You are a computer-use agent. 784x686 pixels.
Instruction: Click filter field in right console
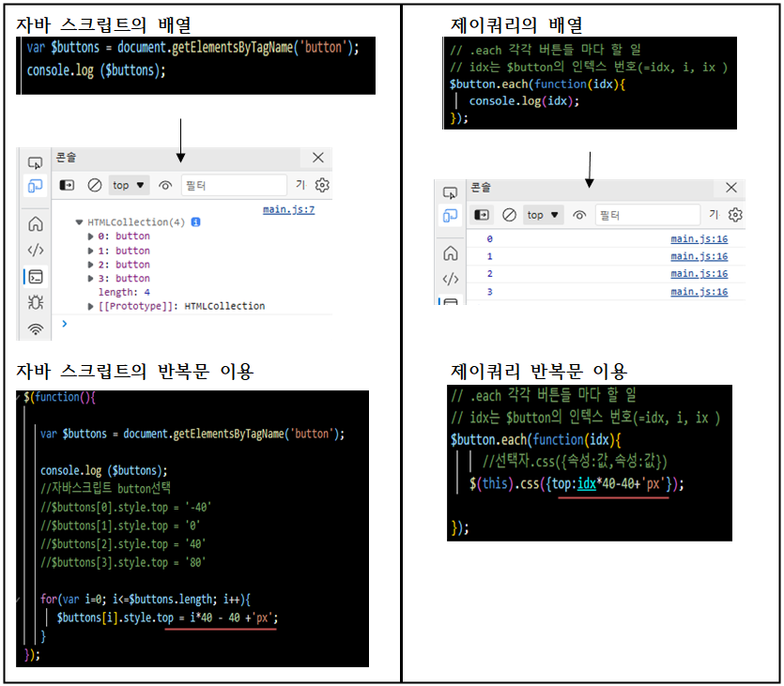648,215
